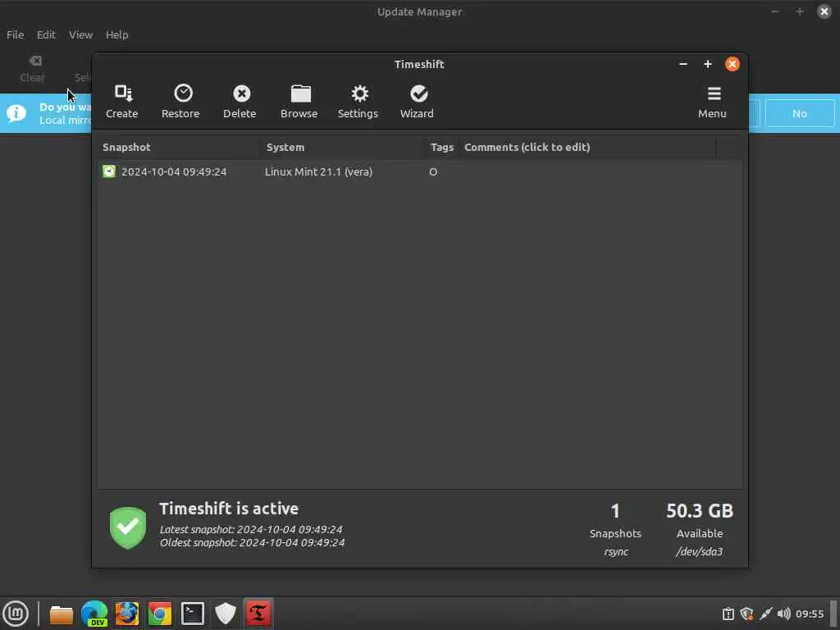Close the Timeshift window
The height and width of the screenshot is (630, 840).
click(733, 64)
